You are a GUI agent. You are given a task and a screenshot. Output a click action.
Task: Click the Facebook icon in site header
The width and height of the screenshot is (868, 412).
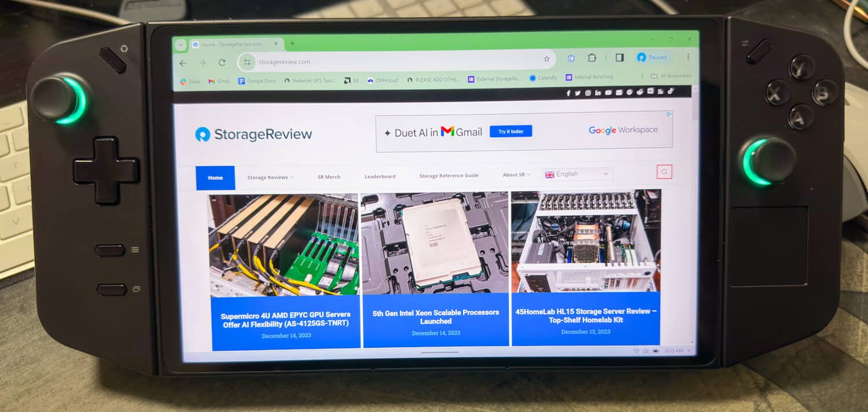click(569, 93)
